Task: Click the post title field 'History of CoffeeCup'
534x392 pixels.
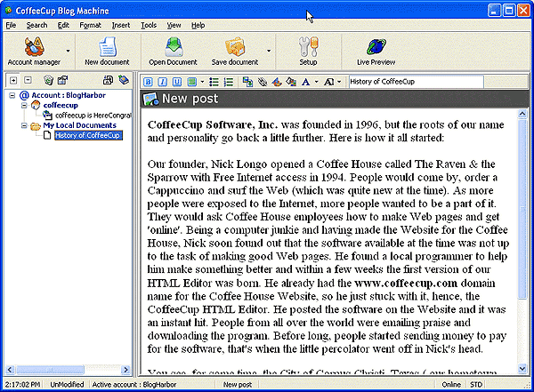Action: 417,82
